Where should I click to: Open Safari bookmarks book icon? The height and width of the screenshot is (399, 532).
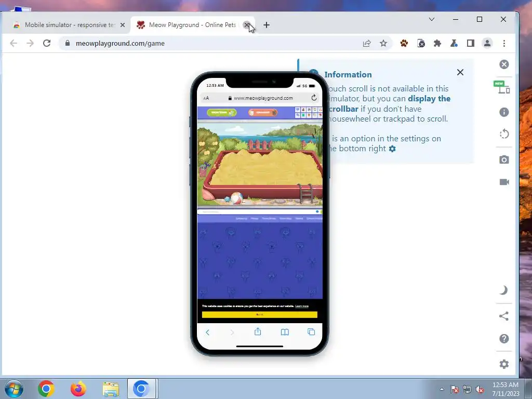coord(285,332)
